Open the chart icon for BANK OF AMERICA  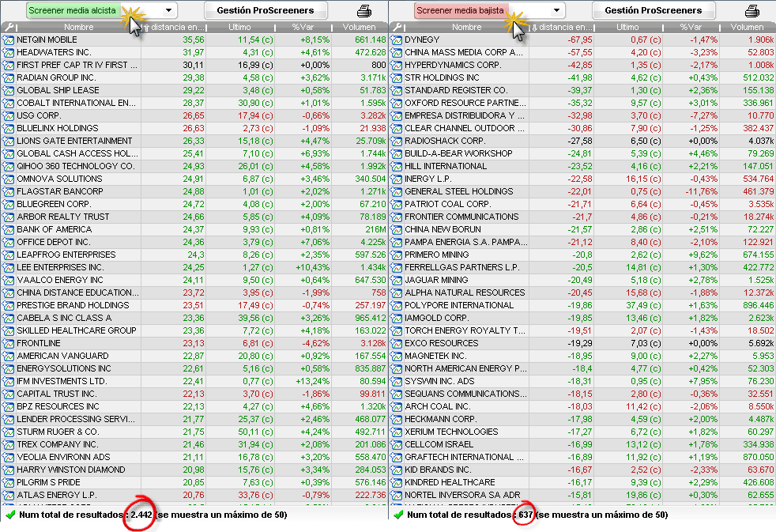tap(9, 229)
